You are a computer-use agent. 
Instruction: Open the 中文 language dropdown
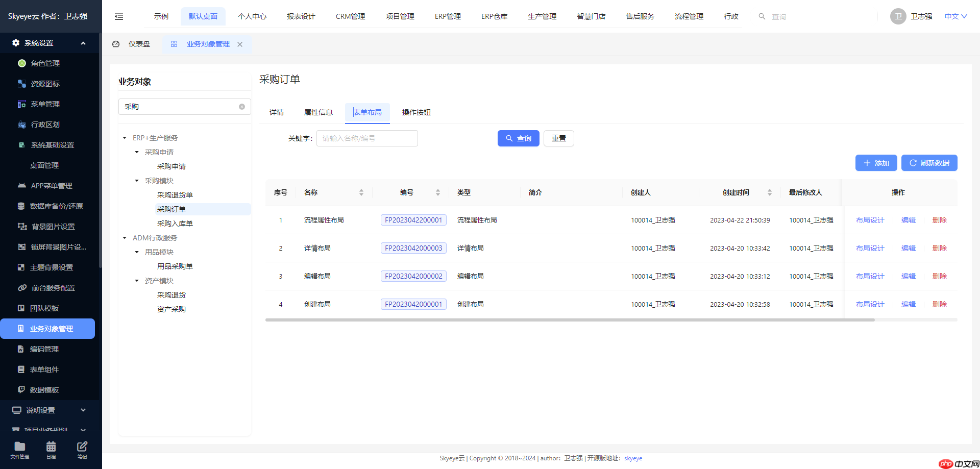click(x=954, y=16)
